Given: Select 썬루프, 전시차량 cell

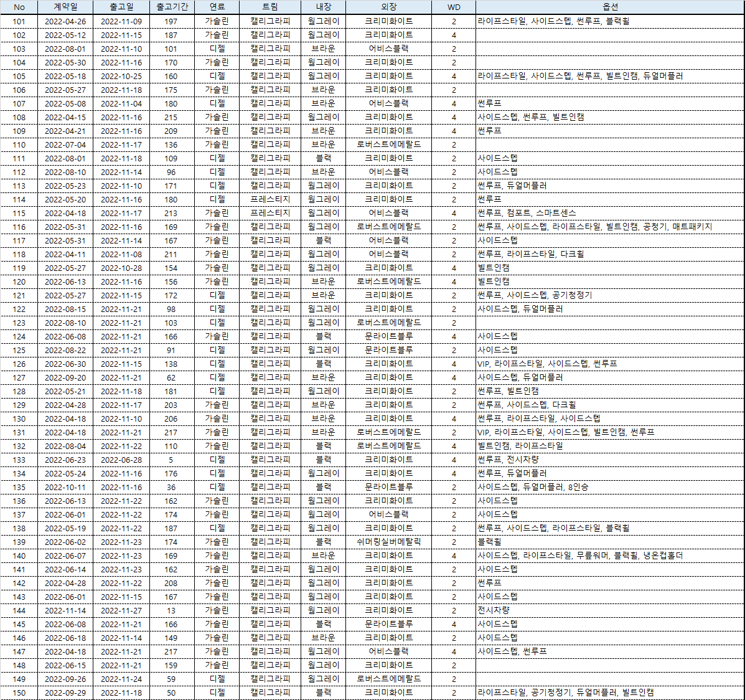Looking at the screenshot, I should click(610, 460).
